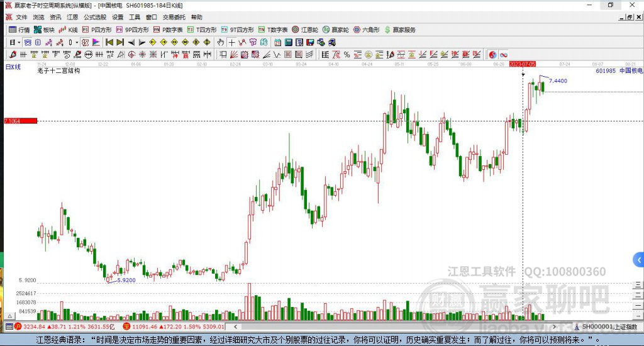Open the P四方形 tool
Image resolution: width=644 pixels, height=346 pixels.
pos(97,30)
